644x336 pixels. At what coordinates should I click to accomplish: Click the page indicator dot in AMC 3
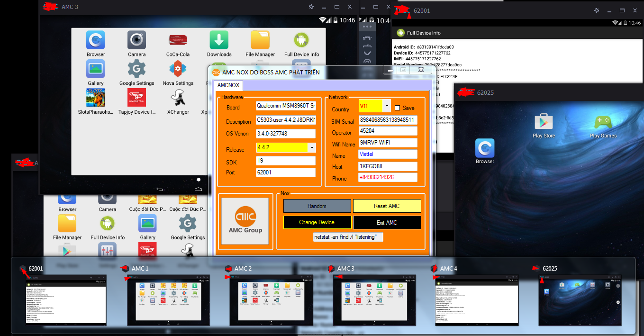[x=199, y=180]
